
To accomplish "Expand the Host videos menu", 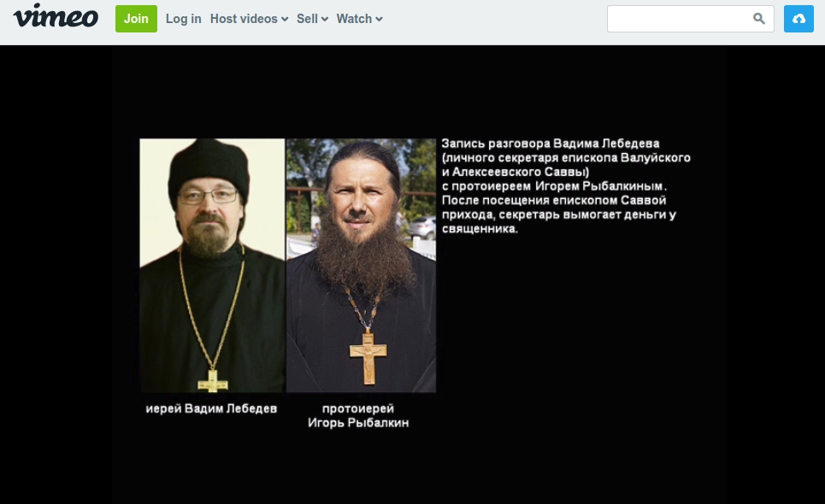I will [x=250, y=19].
